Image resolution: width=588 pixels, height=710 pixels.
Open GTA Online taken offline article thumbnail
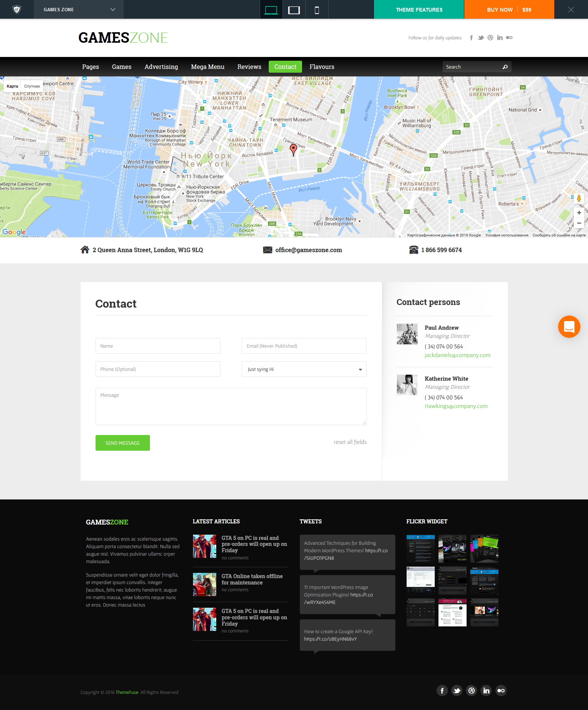205,584
